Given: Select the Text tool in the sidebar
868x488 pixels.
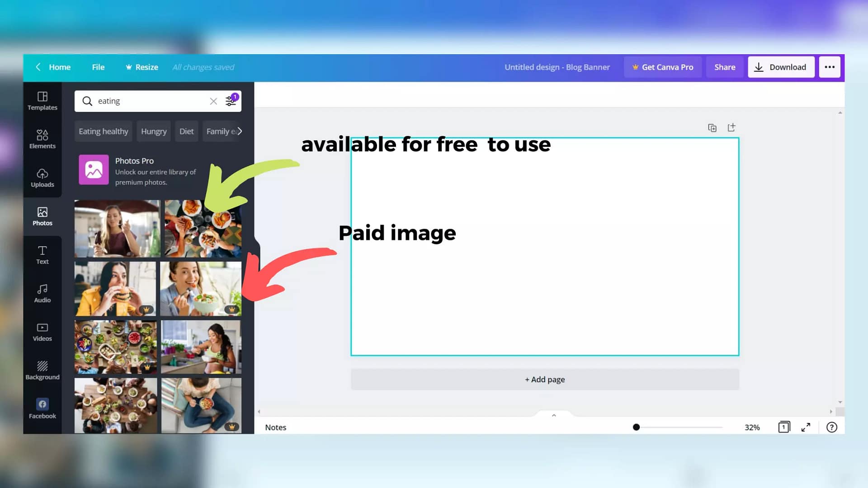Looking at the screenshot, I should (42, 255).
